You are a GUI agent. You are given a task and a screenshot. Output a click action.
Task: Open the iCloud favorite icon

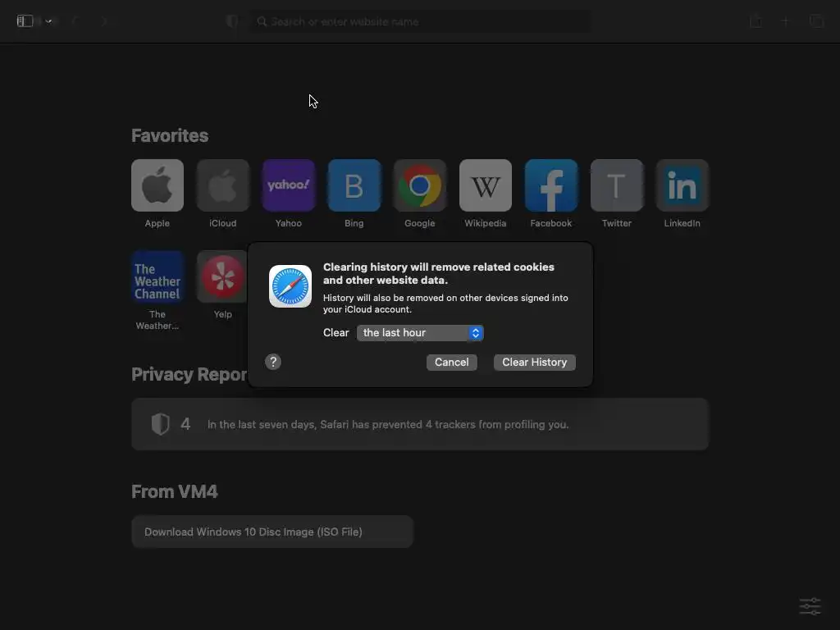click(x=223, y=185)
